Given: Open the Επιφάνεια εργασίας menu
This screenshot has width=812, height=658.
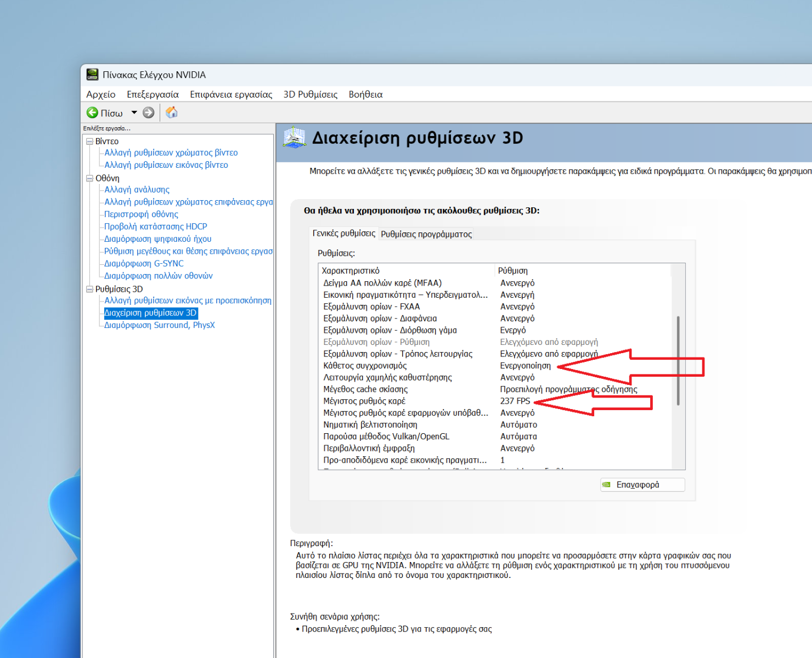Looking at the screenshot, I should point(231,94).
